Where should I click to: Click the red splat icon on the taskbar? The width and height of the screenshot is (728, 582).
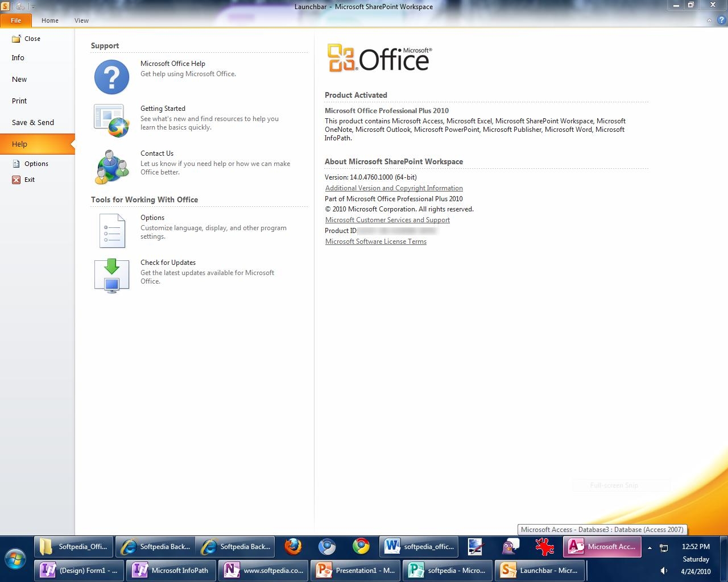click(544, 547)
